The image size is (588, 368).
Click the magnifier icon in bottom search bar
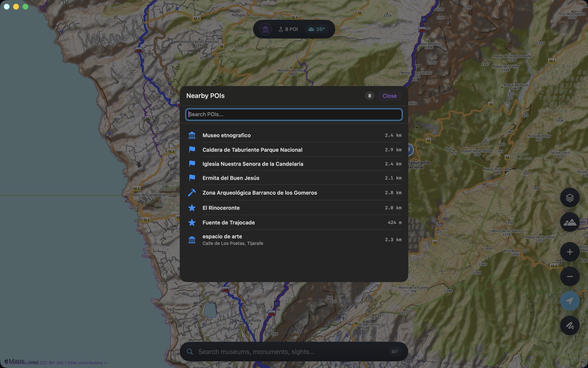pyautogui.click(x=190, y=352)
